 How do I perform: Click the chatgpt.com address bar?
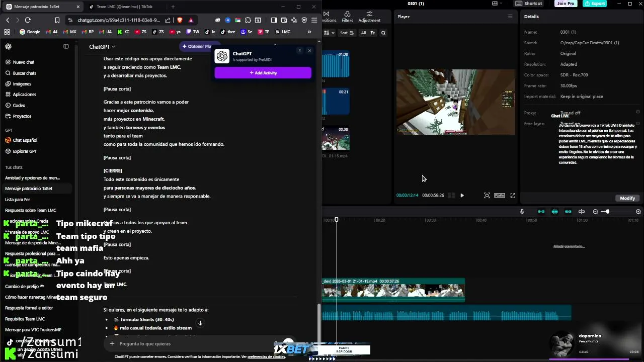119,20
